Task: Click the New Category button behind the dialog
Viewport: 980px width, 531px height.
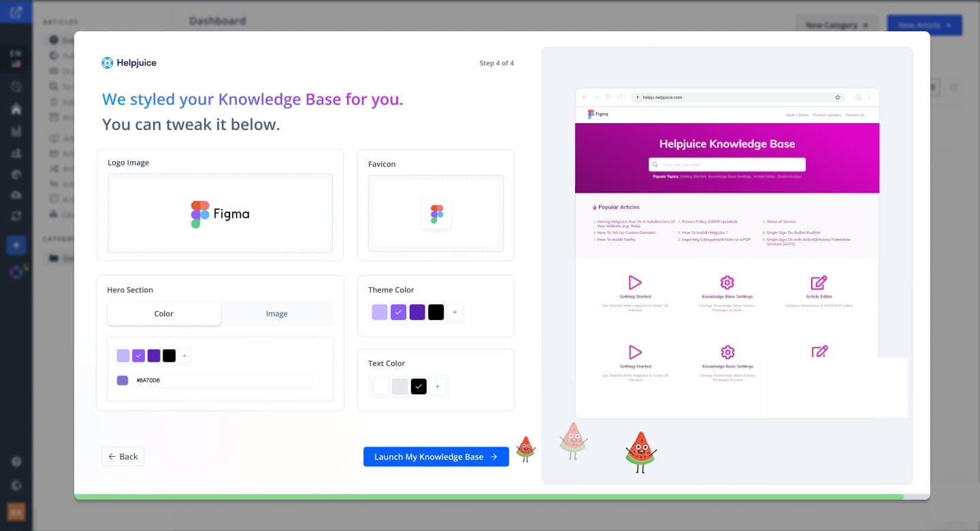Action: [x=837, y=25]
